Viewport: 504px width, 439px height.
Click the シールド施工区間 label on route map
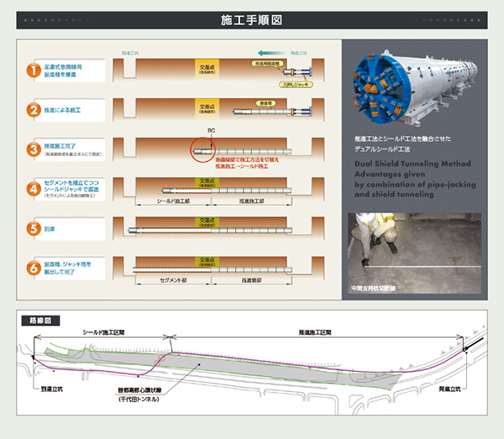coord(103,332)
